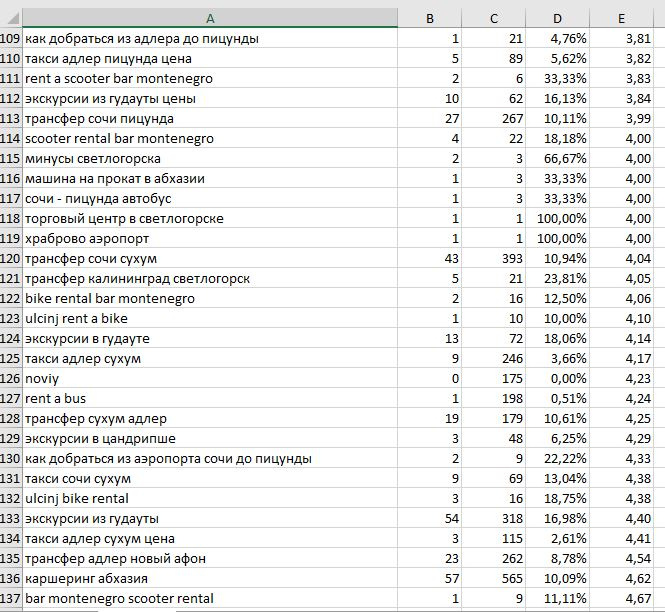The height and width of the screenshot is (612, 665).
Task: Select row 109 header
Action: coord(11,39)
